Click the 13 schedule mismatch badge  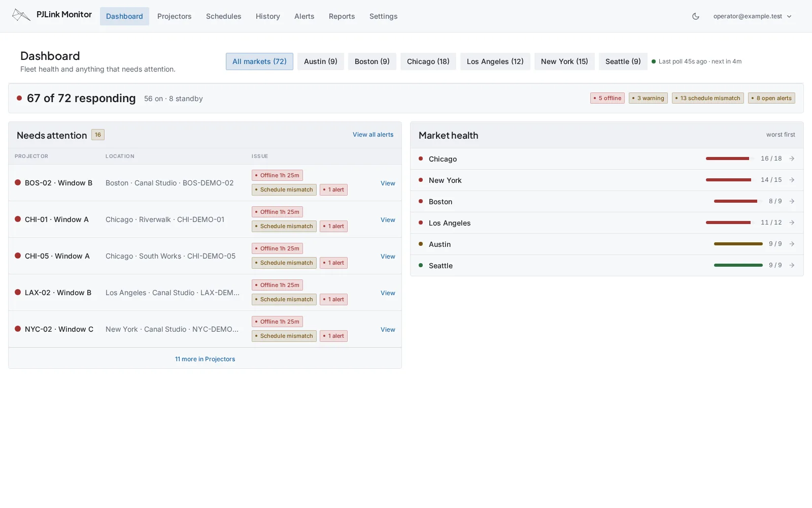pos(708,98)
